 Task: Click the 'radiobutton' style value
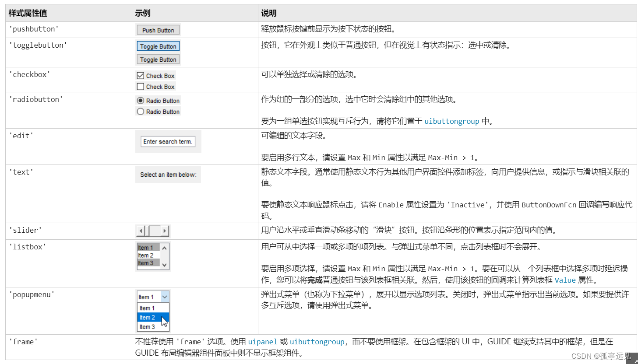point(36,99)
